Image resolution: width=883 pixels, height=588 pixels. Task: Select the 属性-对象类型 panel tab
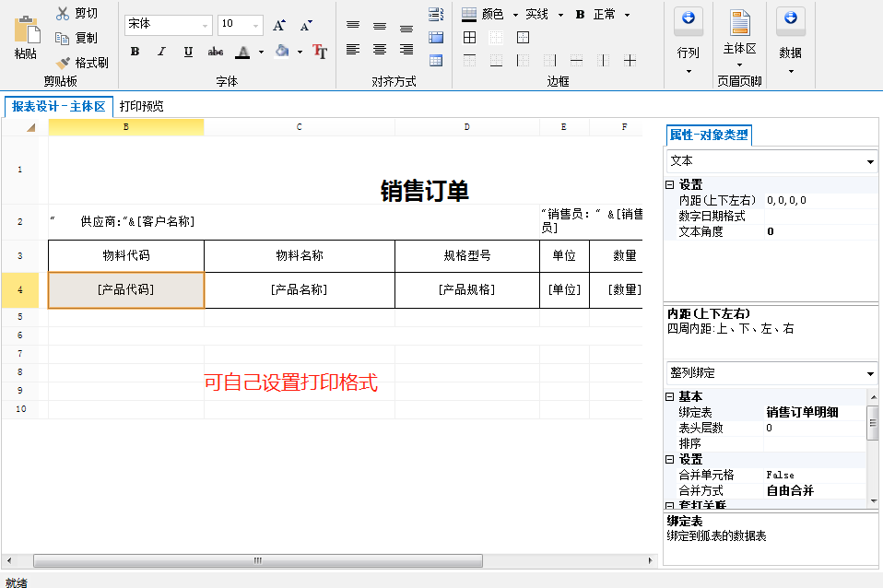pyautogui.click(x=709, y=135)
